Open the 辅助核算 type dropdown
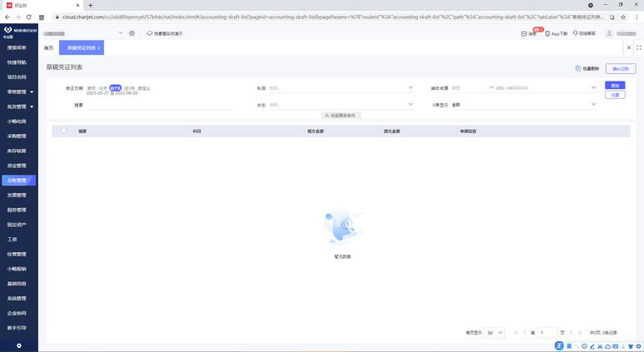The width and height of the screenshot is (644, 352). click(x=473, y=88)
